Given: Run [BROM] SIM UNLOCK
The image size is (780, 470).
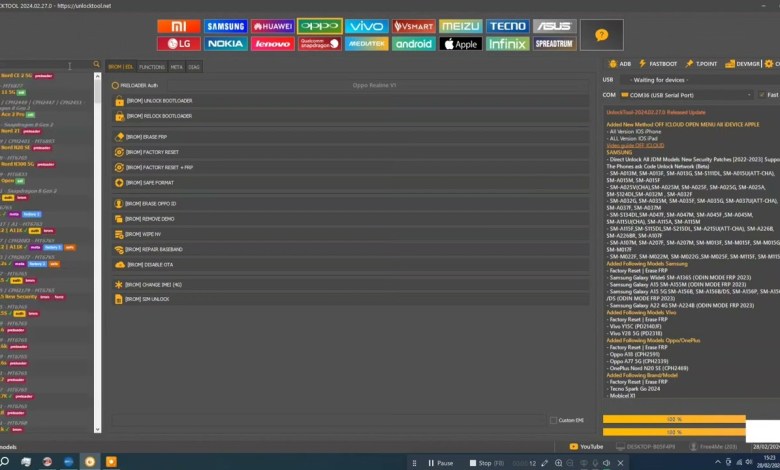Looking at the screenshot, I should [351, 299].
